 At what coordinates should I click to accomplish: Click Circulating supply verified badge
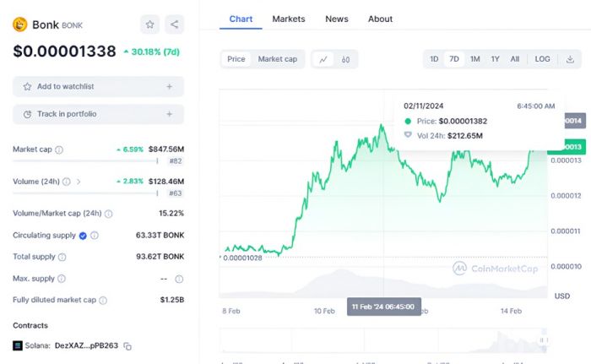tap(83, 236)
